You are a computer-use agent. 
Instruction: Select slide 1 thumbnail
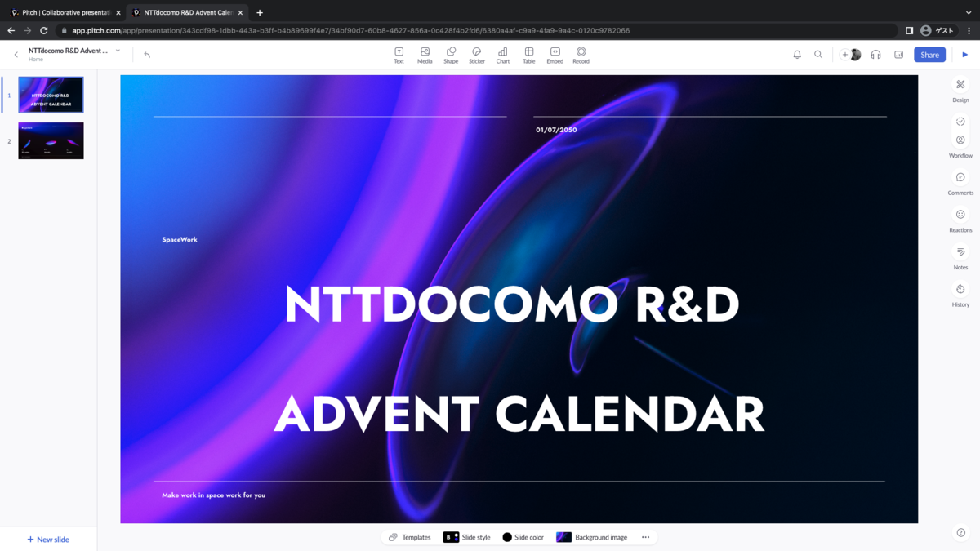51,95
